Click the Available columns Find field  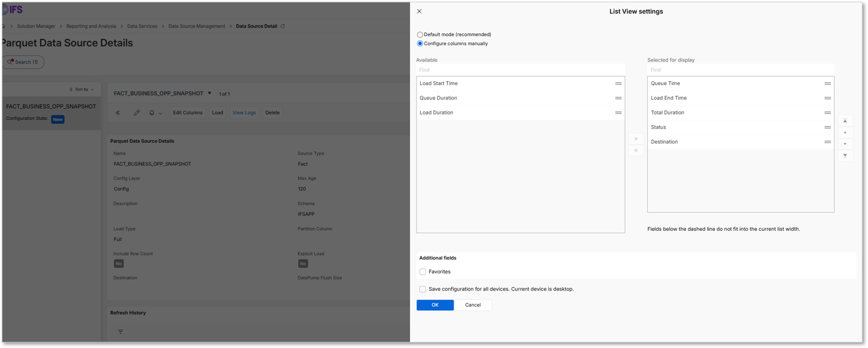[x=520, y=70]
